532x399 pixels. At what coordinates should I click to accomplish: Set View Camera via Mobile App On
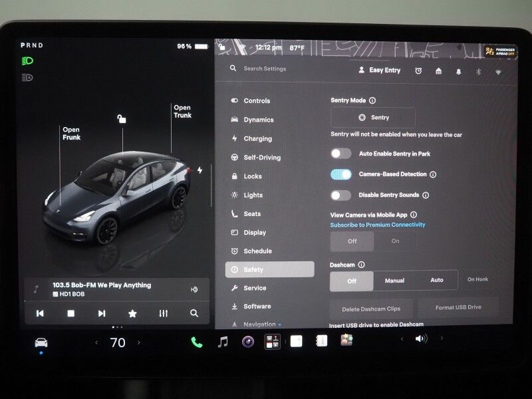tap(395, 241)
